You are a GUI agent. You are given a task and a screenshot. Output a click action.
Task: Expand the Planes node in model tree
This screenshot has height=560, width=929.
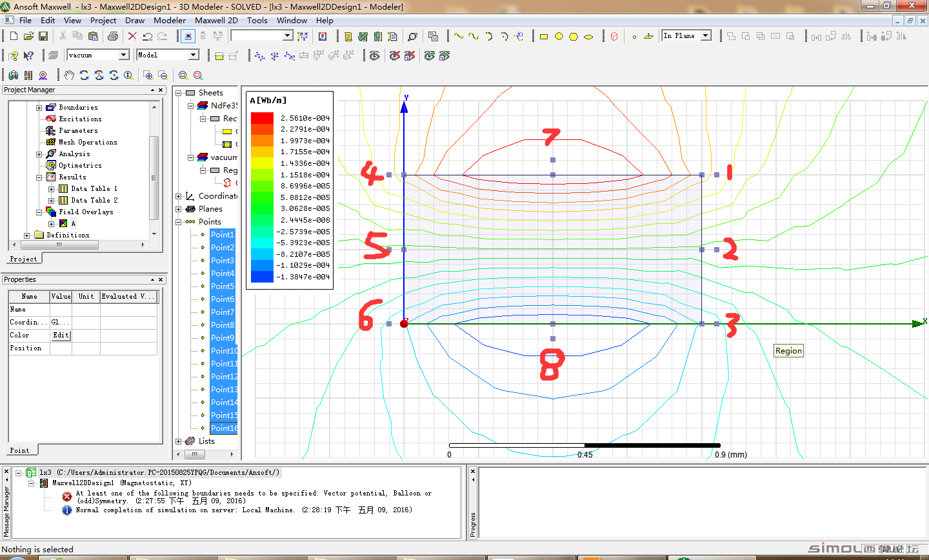[179, 209]
